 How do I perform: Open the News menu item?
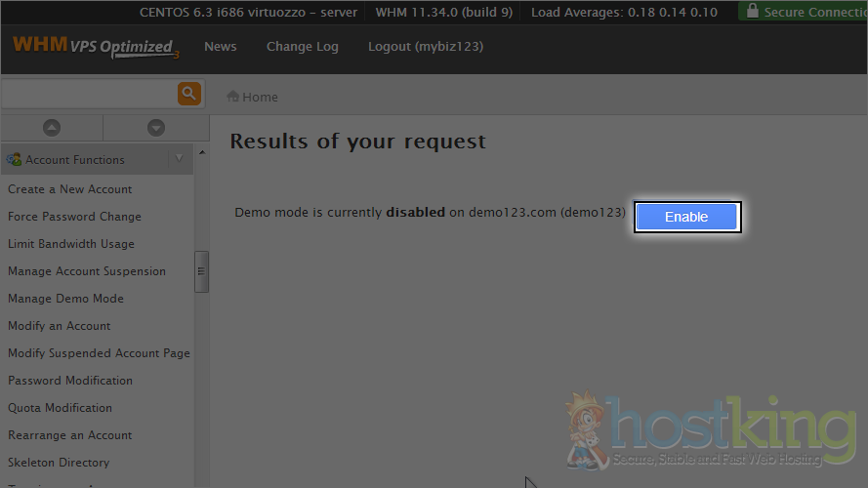pos(221,47)
